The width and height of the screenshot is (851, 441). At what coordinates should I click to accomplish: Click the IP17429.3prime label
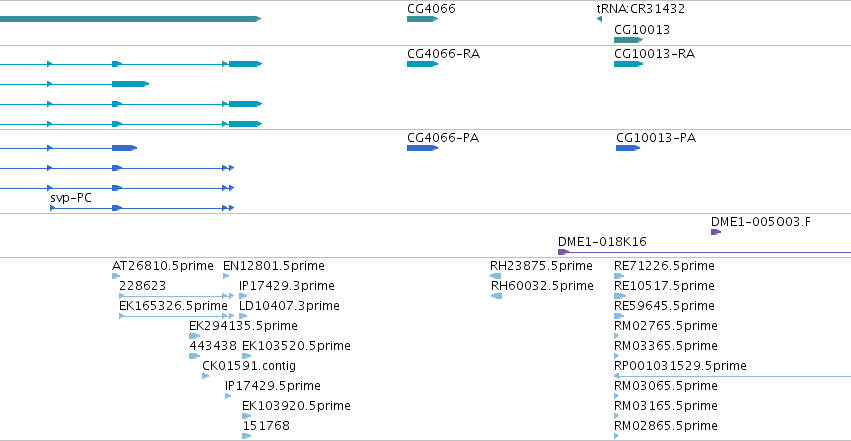pyautogui.click(x=287, y=286)
